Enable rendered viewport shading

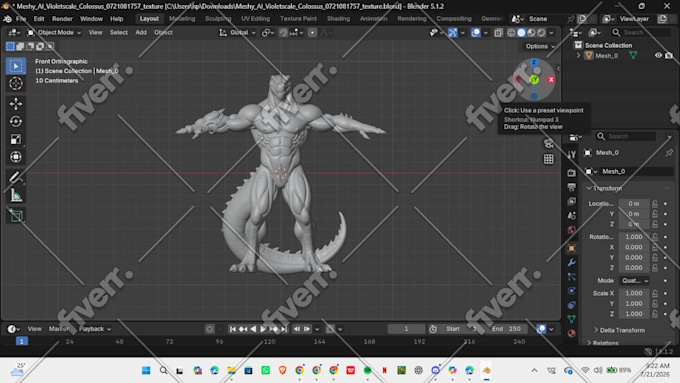pos(541,33)
